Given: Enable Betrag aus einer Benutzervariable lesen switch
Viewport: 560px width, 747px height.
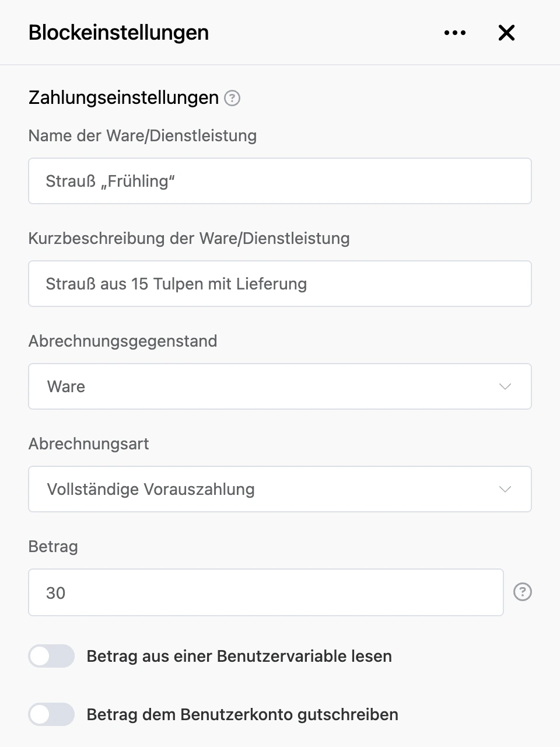Looking at the screenshot, I should point(51,656).
